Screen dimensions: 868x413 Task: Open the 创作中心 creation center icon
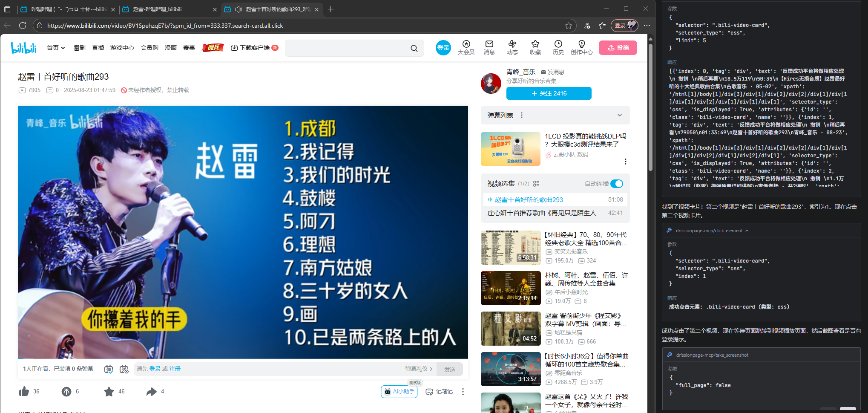[x=581, y=47]
